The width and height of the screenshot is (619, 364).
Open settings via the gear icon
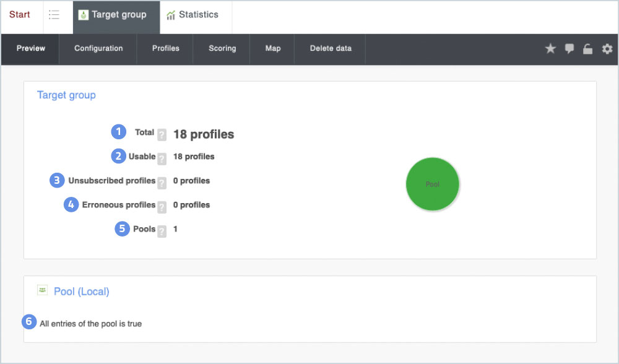(x=607, y=49)
